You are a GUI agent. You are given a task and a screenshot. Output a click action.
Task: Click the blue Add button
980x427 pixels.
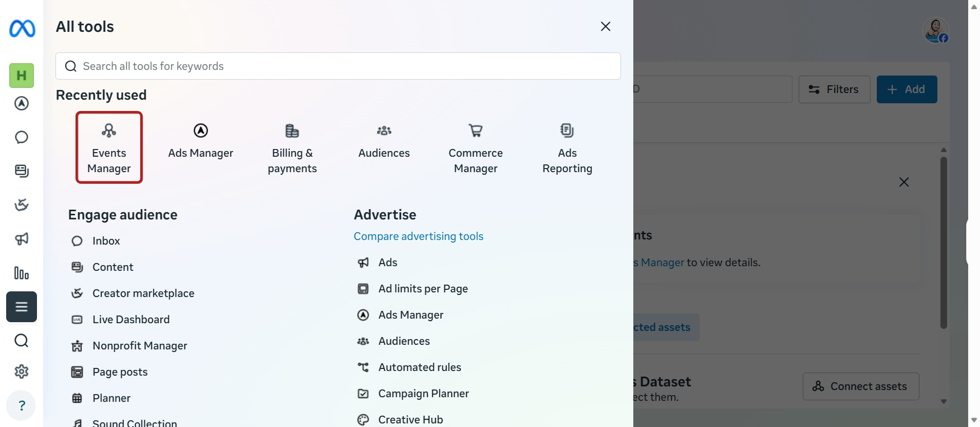pos(907,89)
